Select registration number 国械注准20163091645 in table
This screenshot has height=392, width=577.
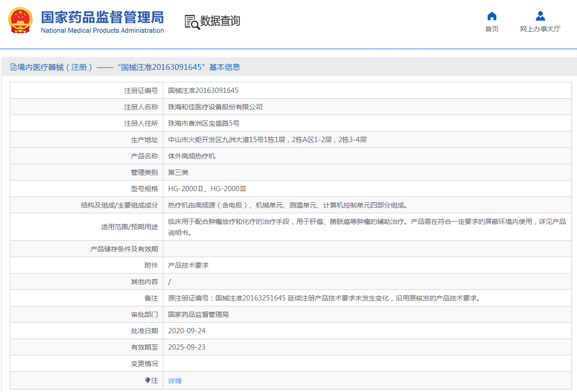(x=203, y=91)
